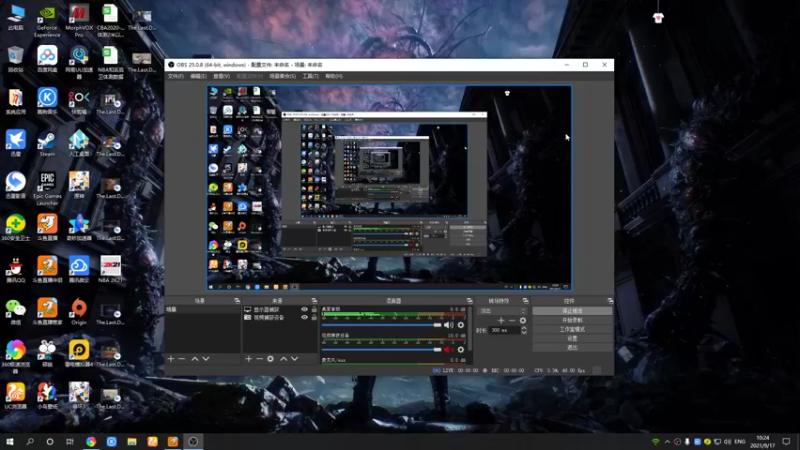The height and width of the screenshot is (450, 800).
Task: Open source properties gear in Sources panel
Action: click(x=270, y=359)
